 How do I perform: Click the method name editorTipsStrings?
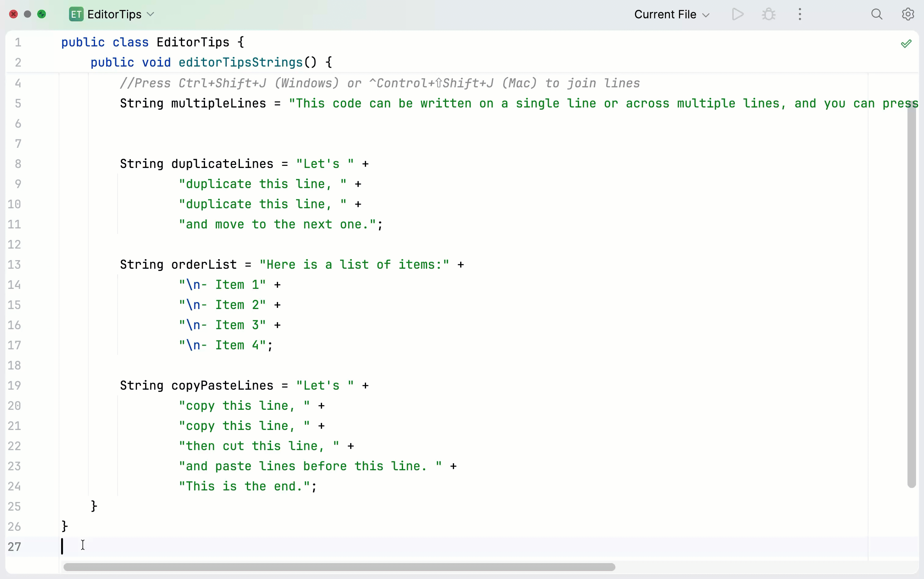241,62
